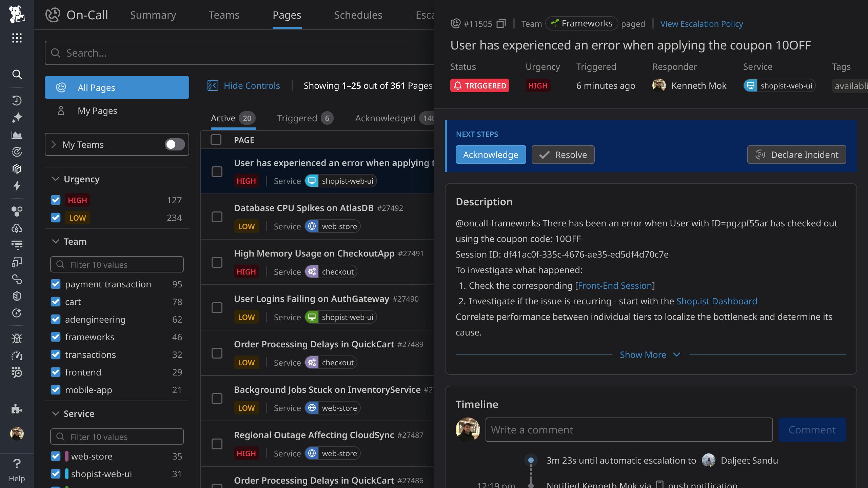The height and width of the screenshot is (488, 868).
Task: Collapse the Urgency filter section
Action: tap(56, 179)
